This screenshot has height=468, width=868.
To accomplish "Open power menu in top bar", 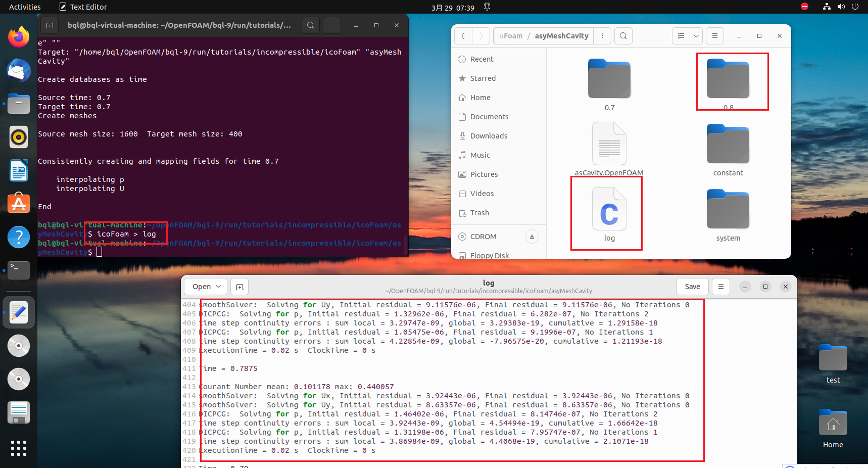I will click(x=855, y=7).
